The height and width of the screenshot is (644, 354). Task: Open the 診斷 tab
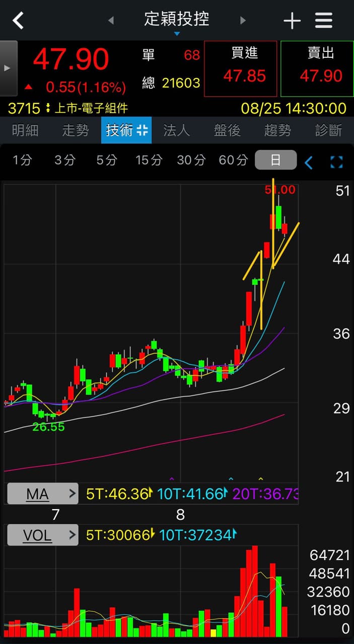(329, 130)
